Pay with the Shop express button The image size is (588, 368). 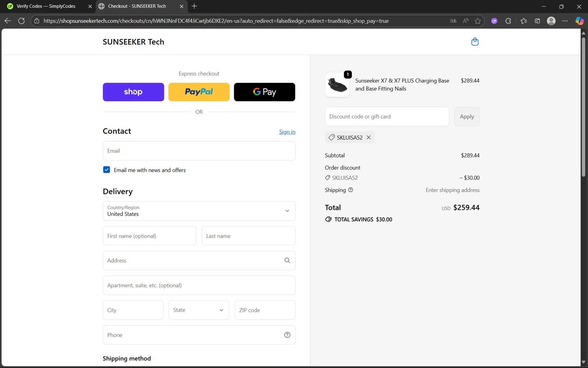[x=133, y=92]
